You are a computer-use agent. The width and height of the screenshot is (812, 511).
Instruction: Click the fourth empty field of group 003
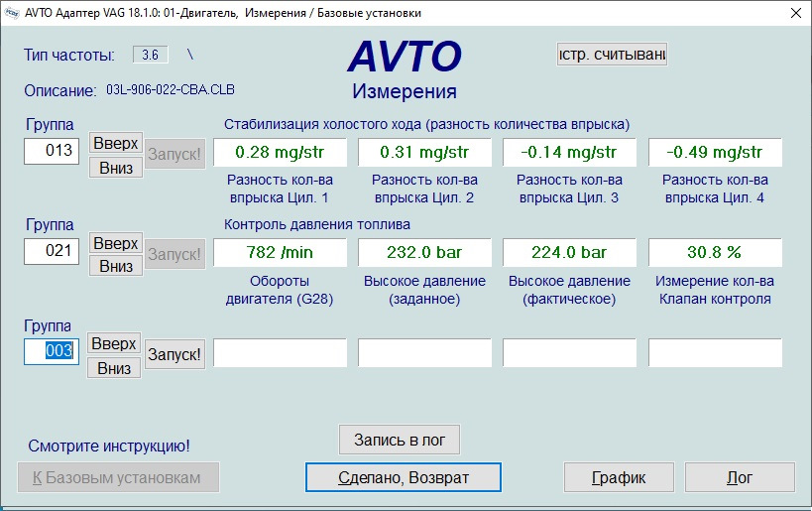click(715, 353)
